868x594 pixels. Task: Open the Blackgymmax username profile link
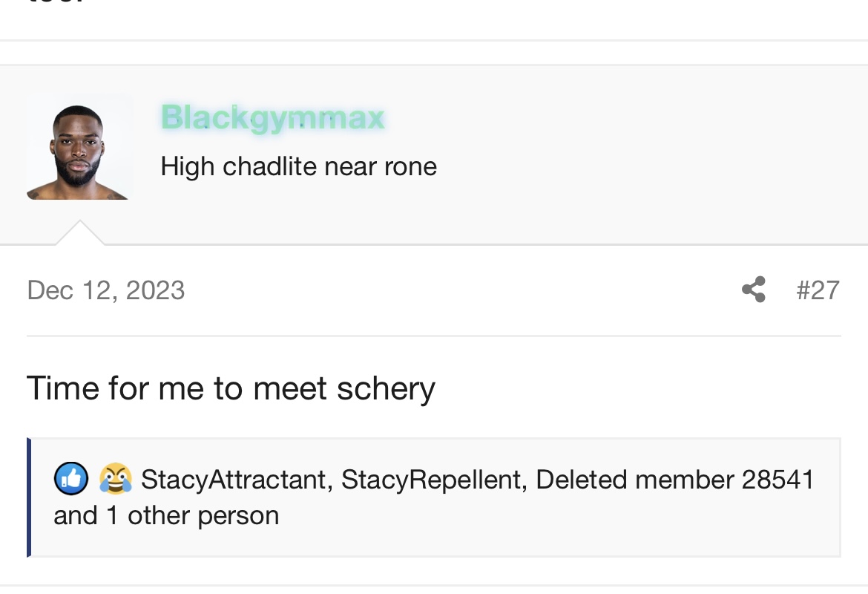coord(272,117)
